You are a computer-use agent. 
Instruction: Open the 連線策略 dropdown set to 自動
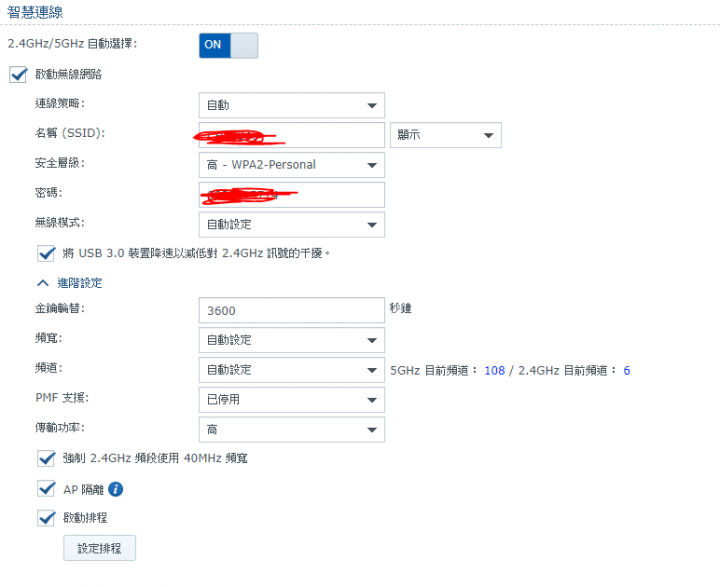coord(292,105)
